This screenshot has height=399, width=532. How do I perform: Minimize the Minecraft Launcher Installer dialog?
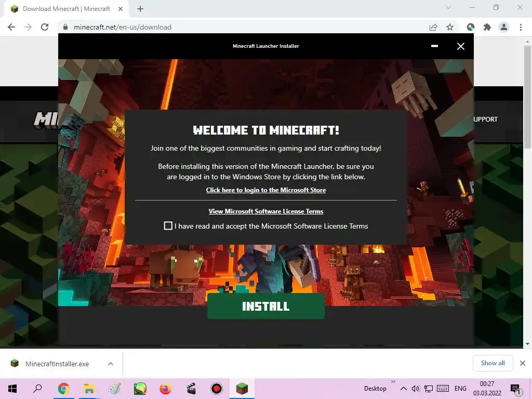[x=434, y=46]
